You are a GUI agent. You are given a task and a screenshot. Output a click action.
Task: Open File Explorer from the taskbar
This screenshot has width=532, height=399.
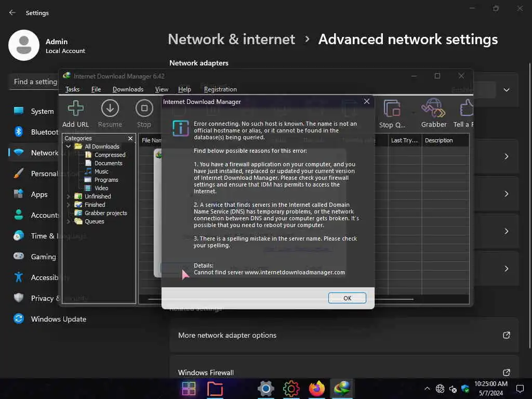click(215, 389)
